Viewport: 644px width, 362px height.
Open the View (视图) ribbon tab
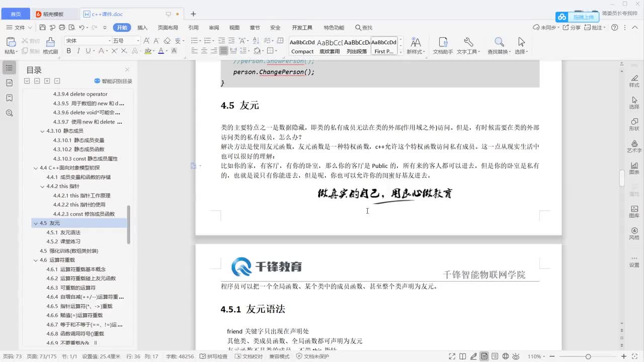point(234,28)
